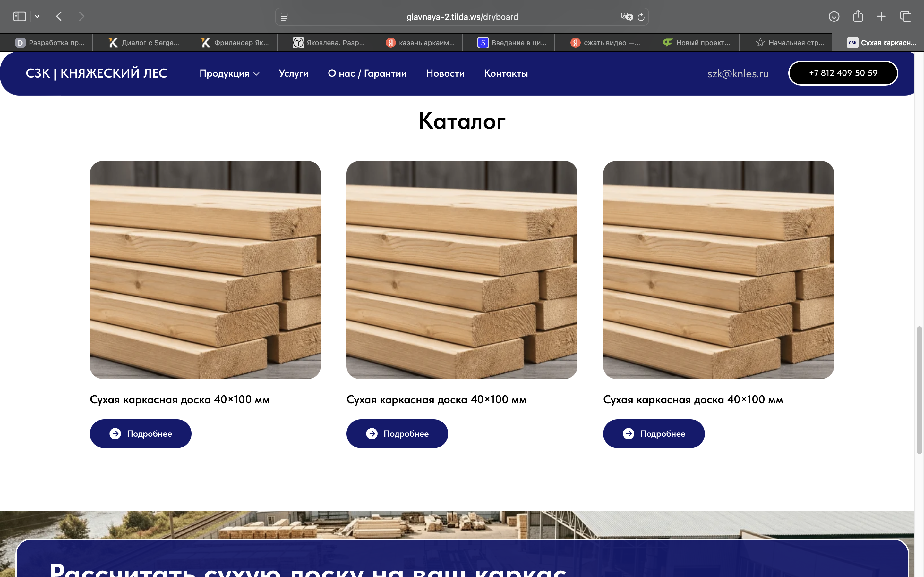Show tab overview icon
Viewport: 924px width, 577px height.
[906, 16]
